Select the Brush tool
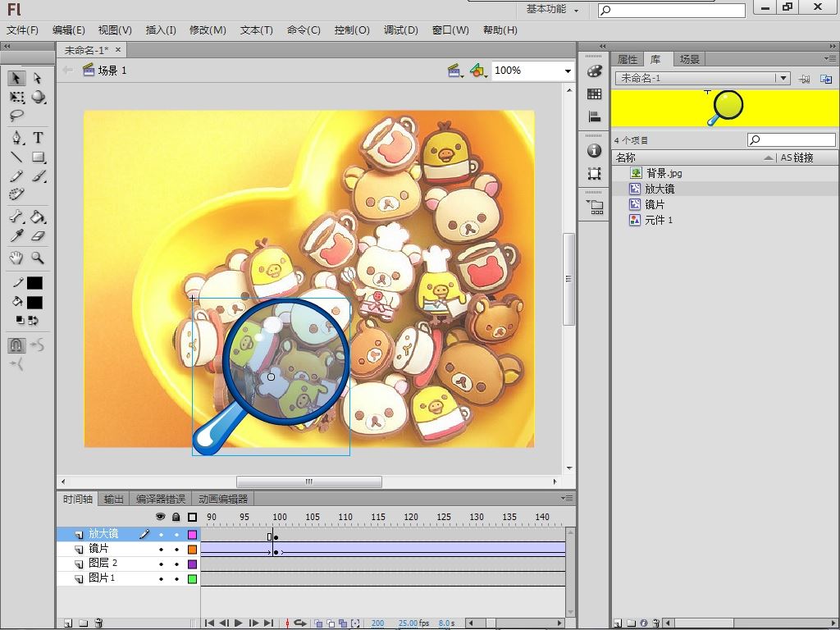This screenshot has width=840, height=630. click(38, 176)
